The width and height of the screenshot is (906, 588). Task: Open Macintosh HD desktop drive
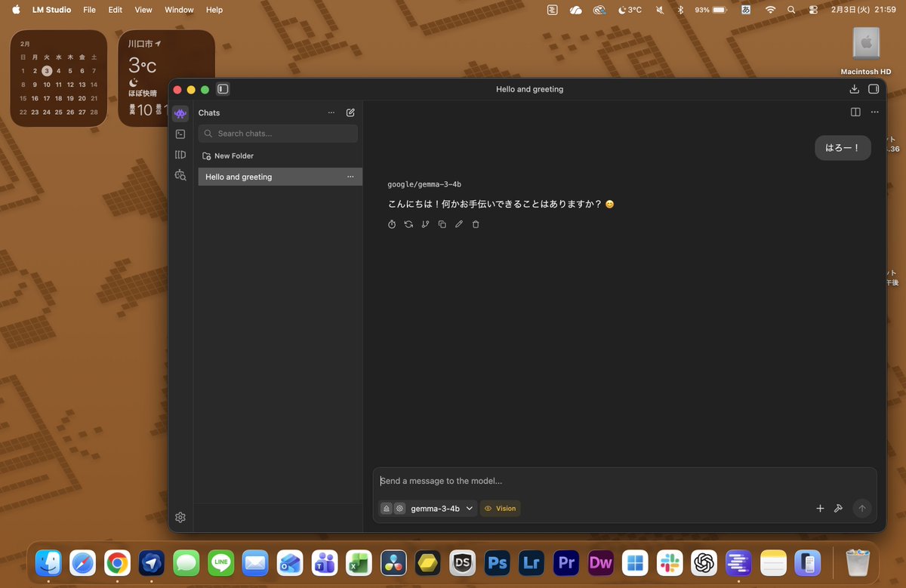coord(866,52)
